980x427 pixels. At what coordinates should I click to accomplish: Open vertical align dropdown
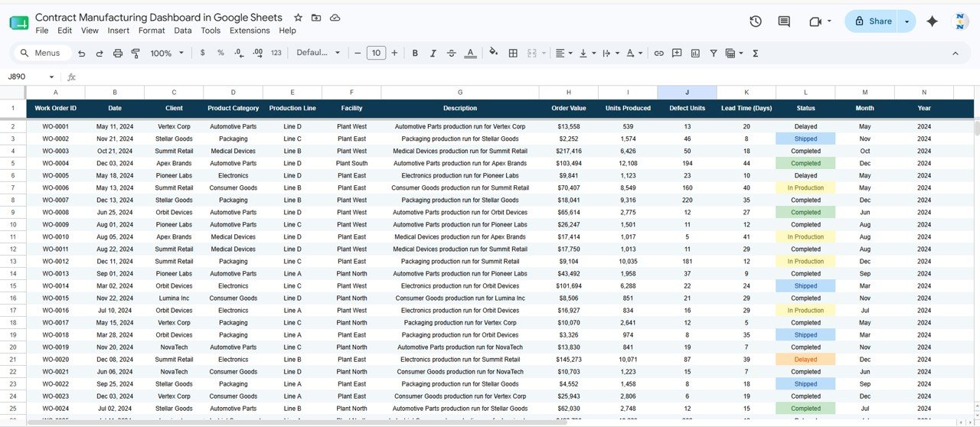[x=587, y=54]
